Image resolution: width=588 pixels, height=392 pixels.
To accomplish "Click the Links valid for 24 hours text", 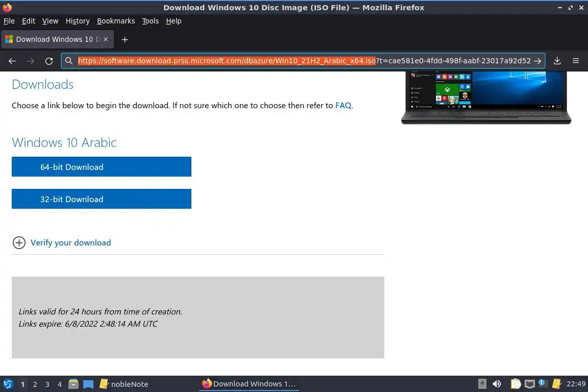I will (x=100, y=311).
